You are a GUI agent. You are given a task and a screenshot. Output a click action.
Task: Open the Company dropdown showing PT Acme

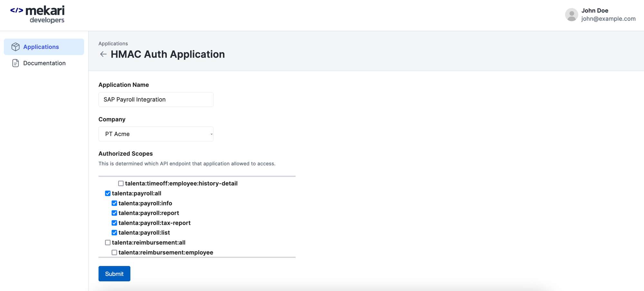click(156, 134)
